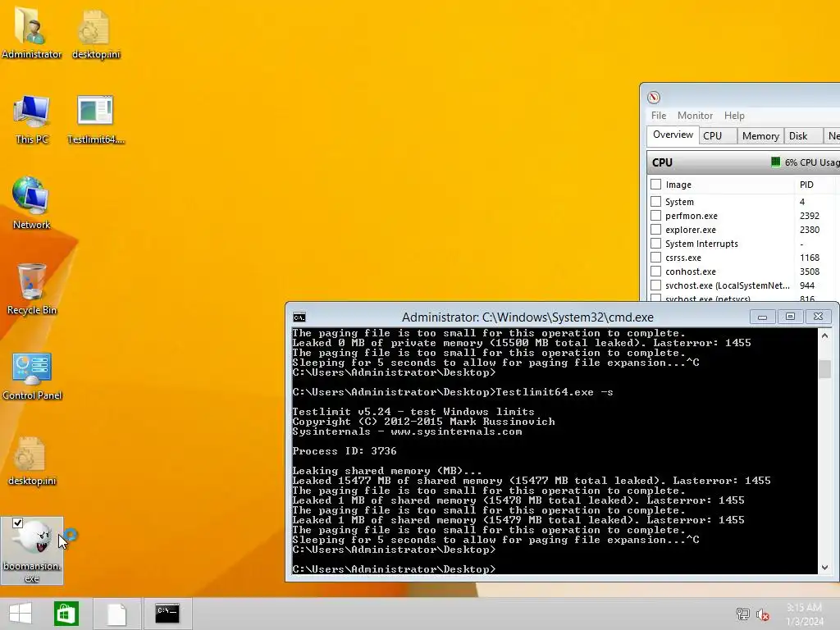Image resolution: width=840 pixels, height=630 pixels.
Task: Uncheck the boomansion.exe selection checkbox
Action: pos(18,523)
